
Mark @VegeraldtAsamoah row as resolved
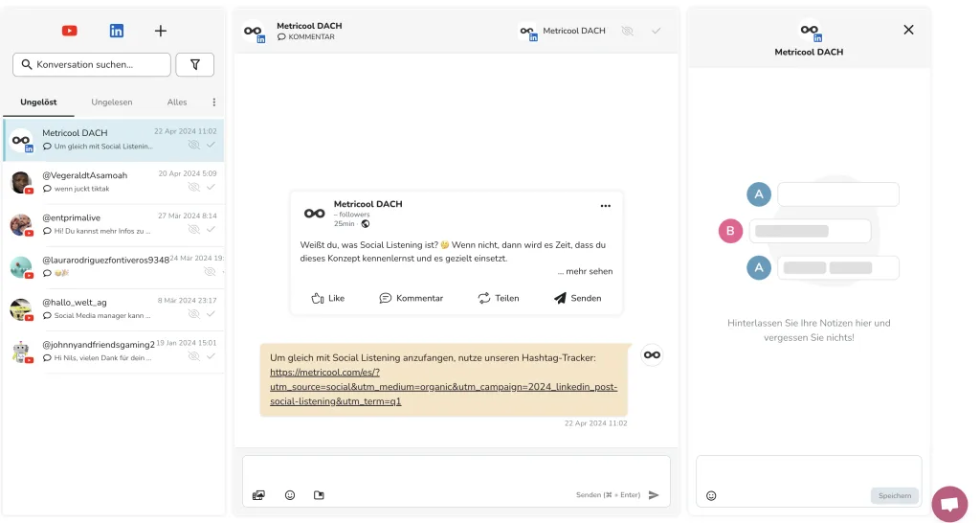coord(211,187)
